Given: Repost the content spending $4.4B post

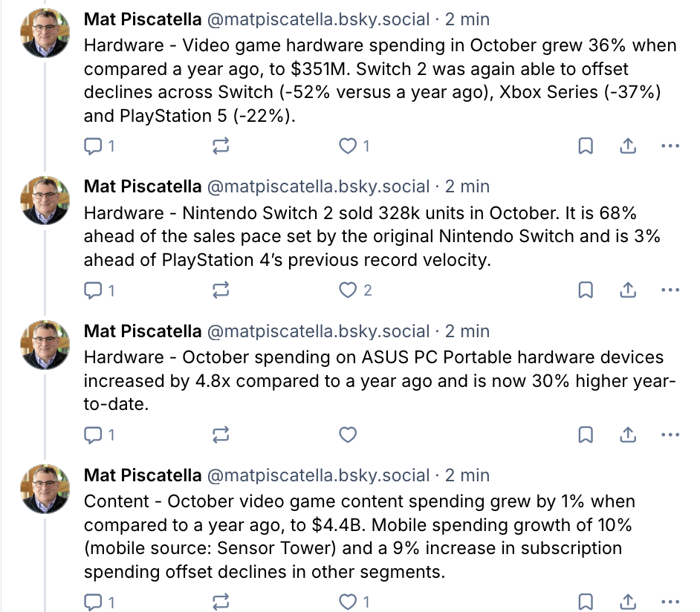Looking at the screenshot, I should 221,601.
